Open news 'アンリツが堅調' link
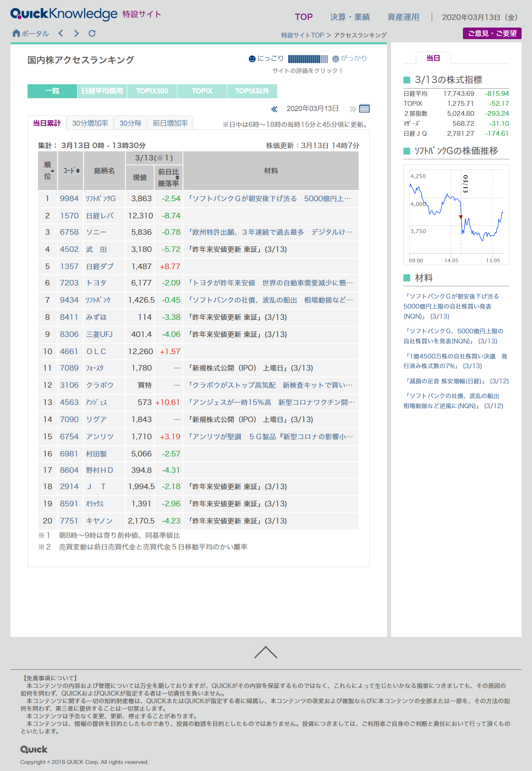This screenshot has width=532, height=771. 270,436
